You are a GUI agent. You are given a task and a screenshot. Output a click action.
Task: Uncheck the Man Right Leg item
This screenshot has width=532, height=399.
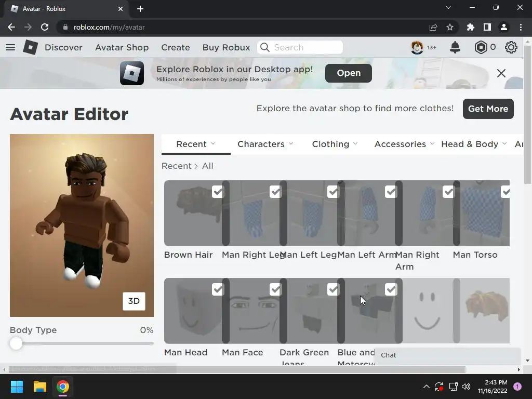click(275, 192)
